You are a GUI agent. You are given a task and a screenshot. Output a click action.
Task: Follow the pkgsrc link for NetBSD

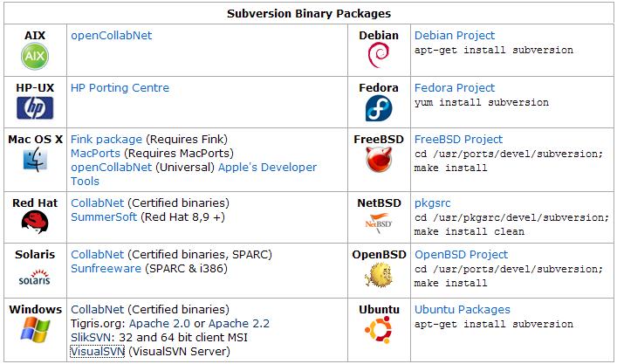click(433, 203)
